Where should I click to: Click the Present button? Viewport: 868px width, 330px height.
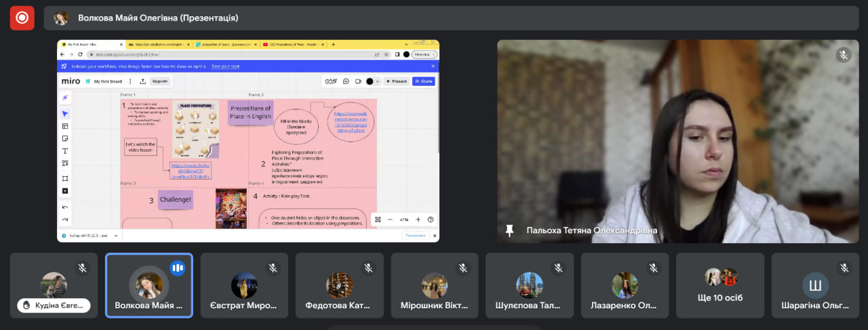396,81
